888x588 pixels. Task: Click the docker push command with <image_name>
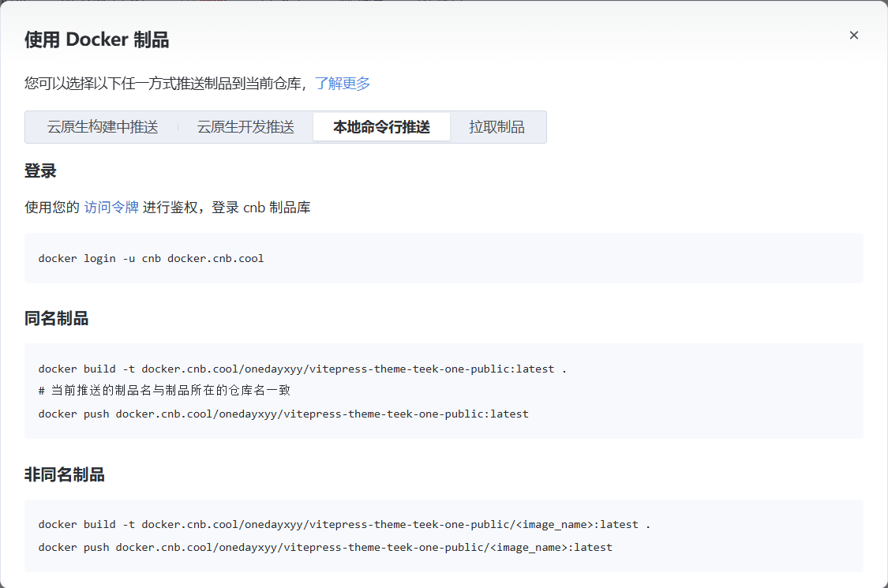[326, 547]
